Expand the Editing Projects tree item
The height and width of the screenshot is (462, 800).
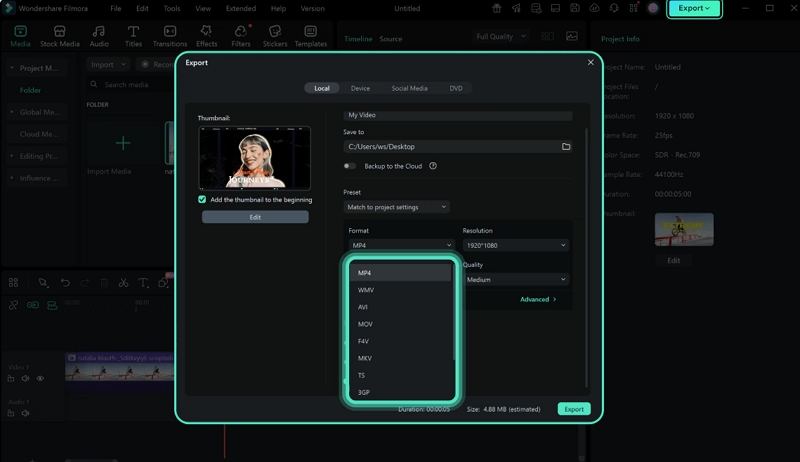tap(12, 156)
